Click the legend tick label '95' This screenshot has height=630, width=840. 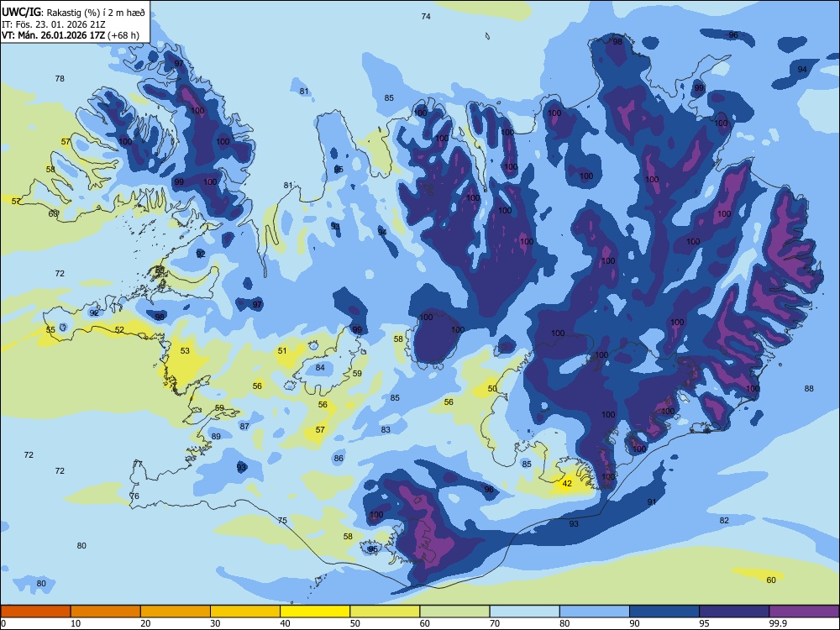point(705,623)
